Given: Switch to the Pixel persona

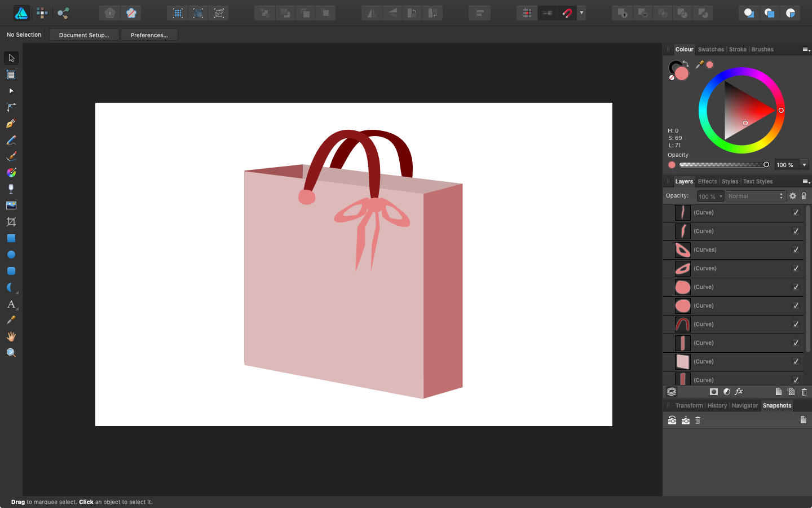Looking at the screenshot, I should tap(42, 13).
